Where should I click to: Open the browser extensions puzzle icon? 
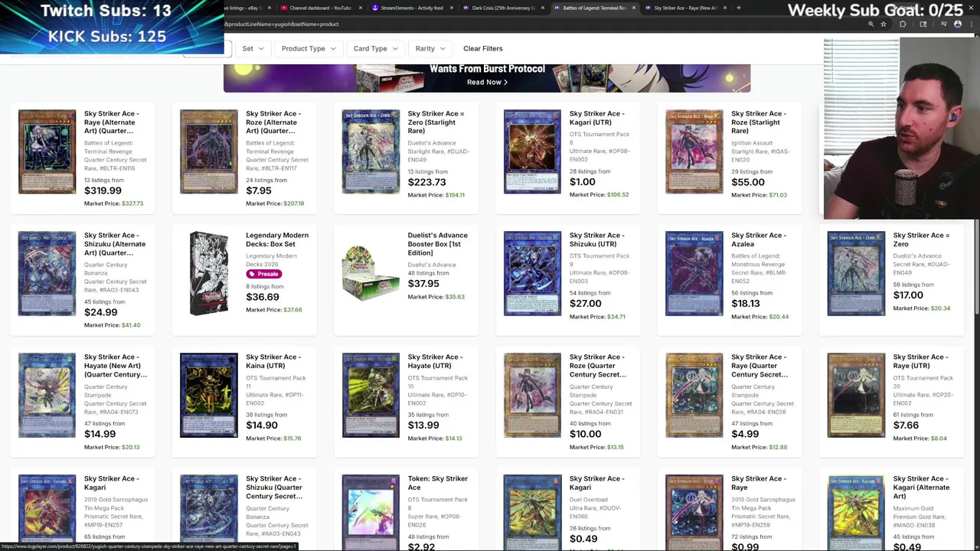903,24
